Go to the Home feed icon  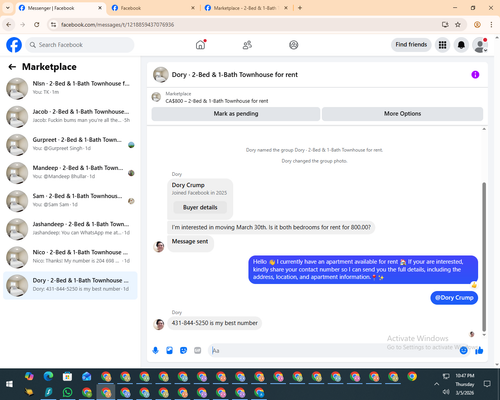tap(200, 45)
